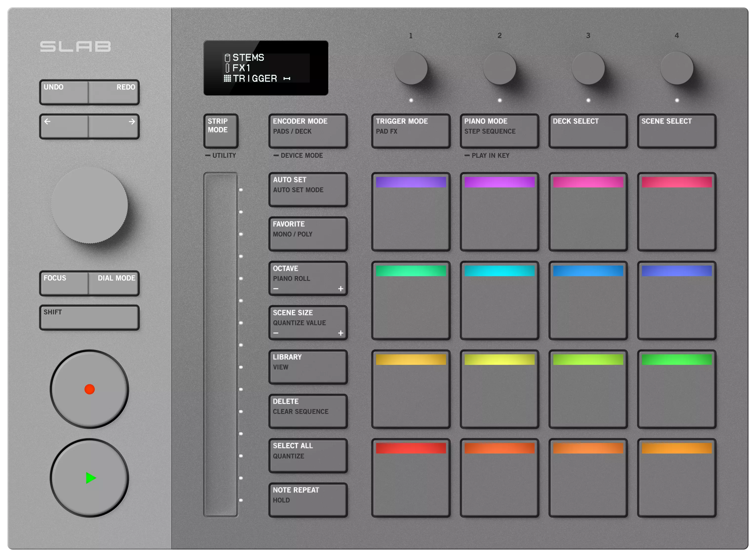Click the FOCUS button
The height and width of the screenshot is (557, 756).
click(64, 283)
